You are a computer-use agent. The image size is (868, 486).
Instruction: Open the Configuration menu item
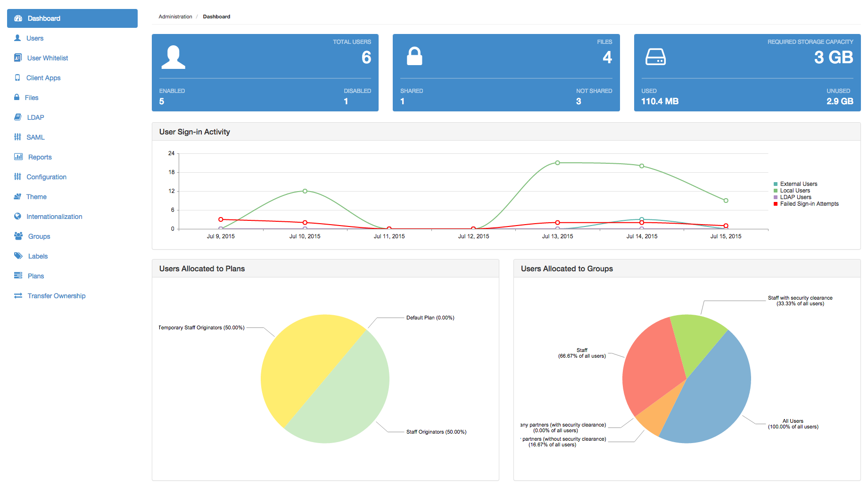tap(46, 177)
